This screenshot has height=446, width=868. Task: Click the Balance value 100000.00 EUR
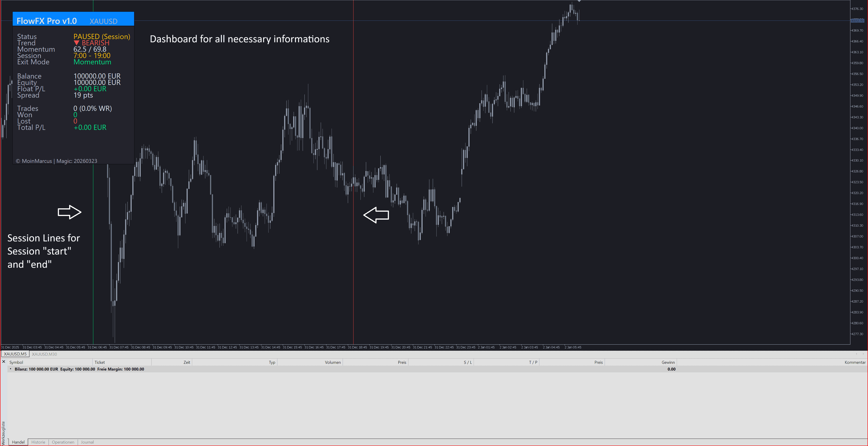97,76
